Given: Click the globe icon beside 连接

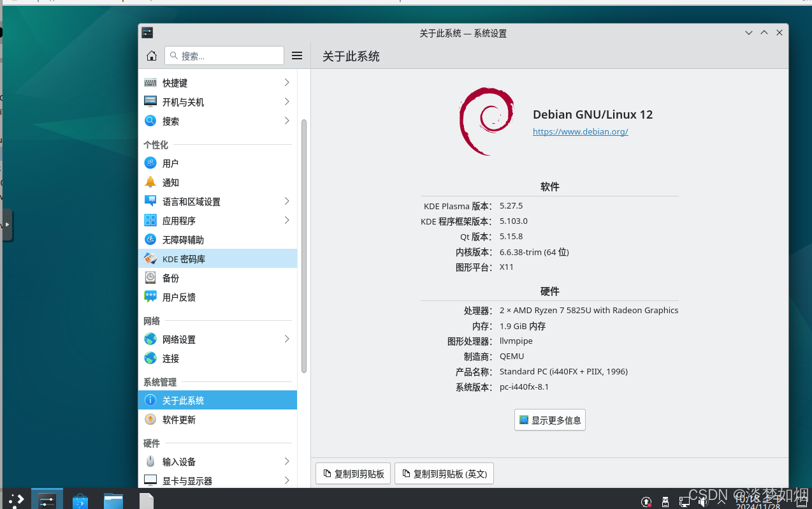Looking at the screenshot, I should coord(150,358).
